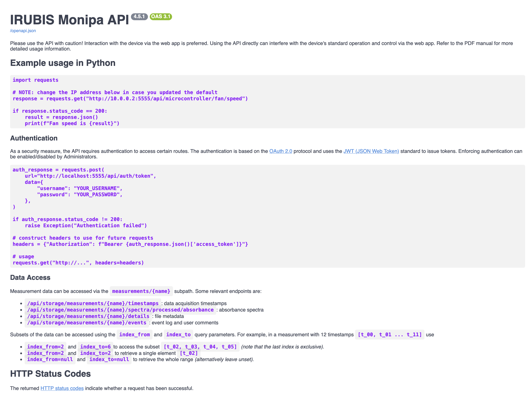Select the measurements/{name} subpath badge

click(x=141, y=291)
